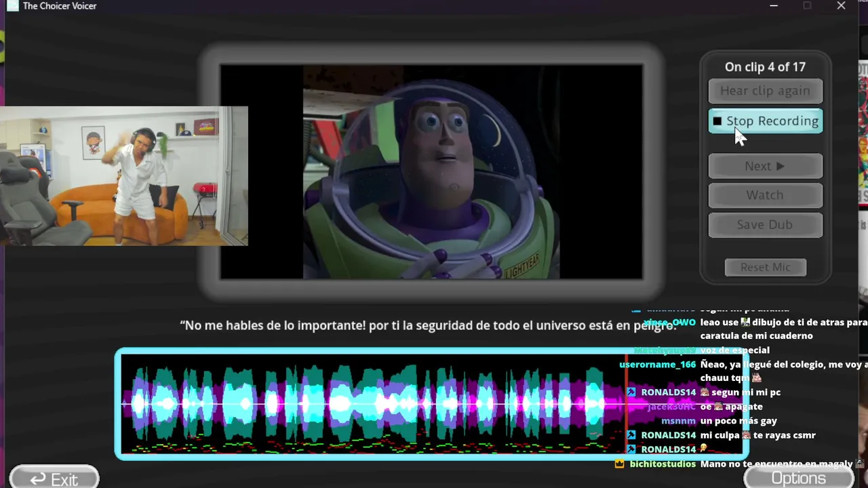Click the badge next to RONALDS14 'segun mi mi pc'
Image resolution: width=868 pixels, height=488 pixels.
[x=631, y=392]
